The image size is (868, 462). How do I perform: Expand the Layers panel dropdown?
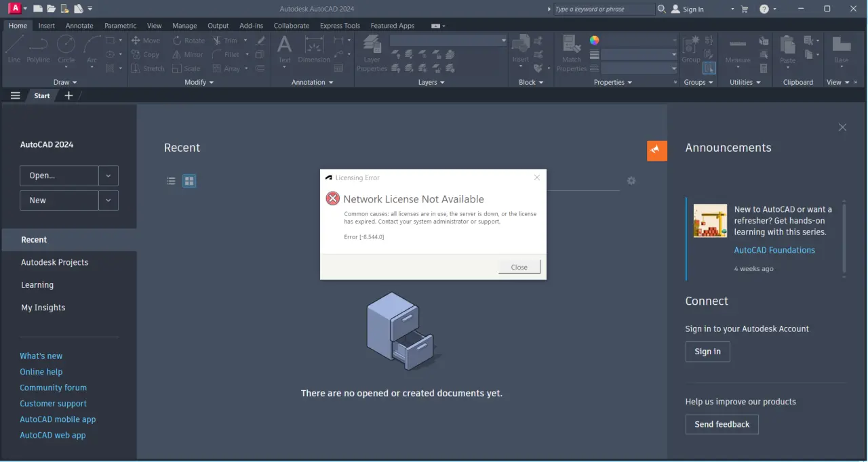pos(431,82)
